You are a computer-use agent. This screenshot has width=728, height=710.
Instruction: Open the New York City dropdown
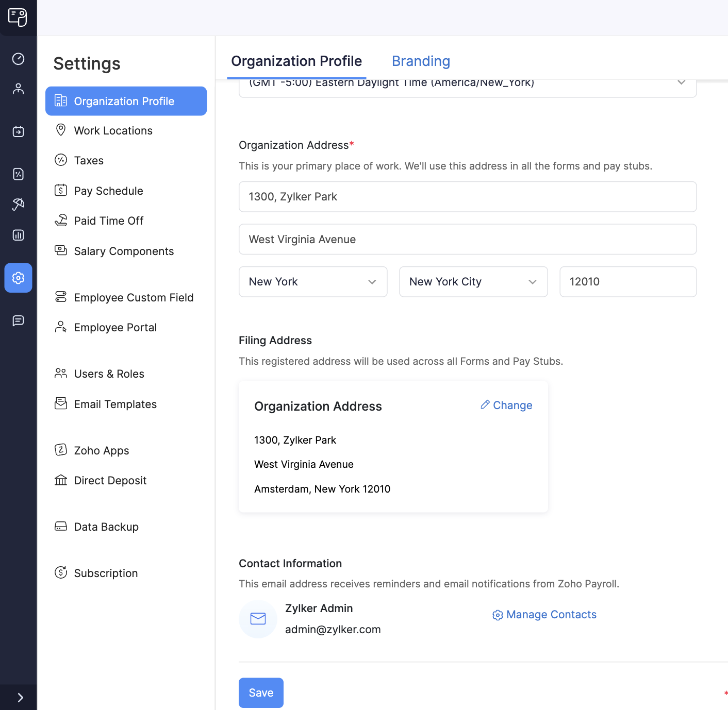point(473,282)
